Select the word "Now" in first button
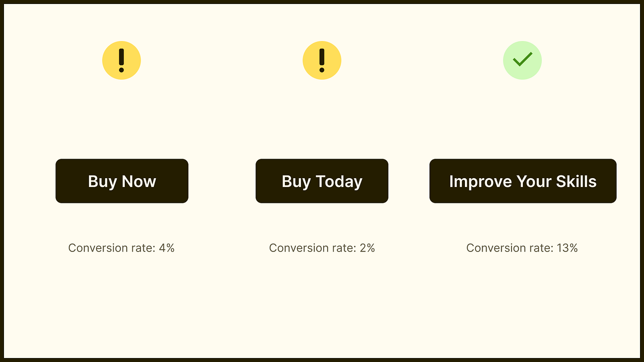Screen dimensions: 644x362 [139, 181]
